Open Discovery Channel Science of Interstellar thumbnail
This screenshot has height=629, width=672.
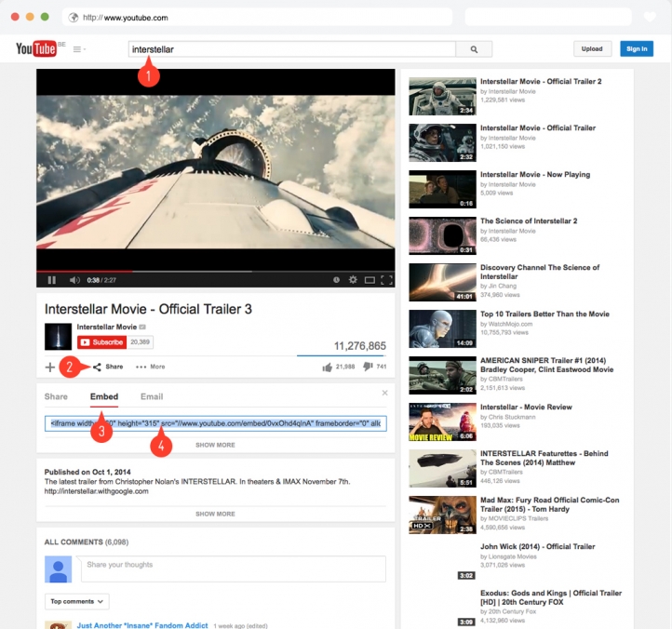[442, 282]
